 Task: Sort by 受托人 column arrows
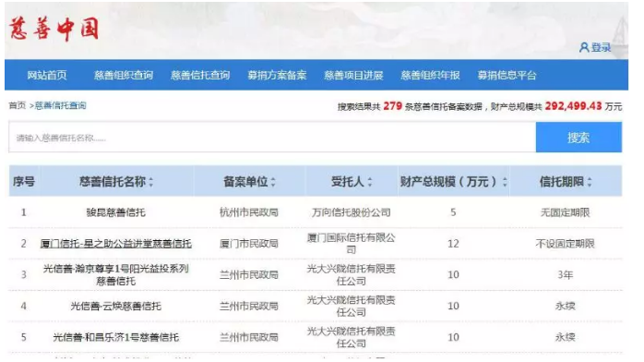(x=370, y=182)
